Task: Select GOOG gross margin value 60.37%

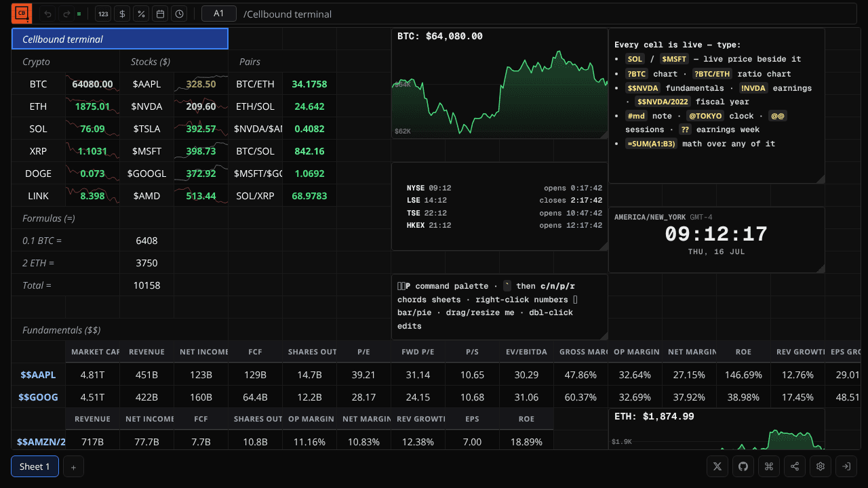Action: (581, 397)
